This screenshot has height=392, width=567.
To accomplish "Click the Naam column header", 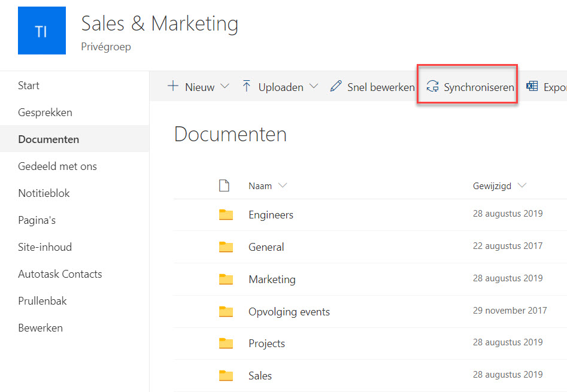I will (x=260, y=186).
